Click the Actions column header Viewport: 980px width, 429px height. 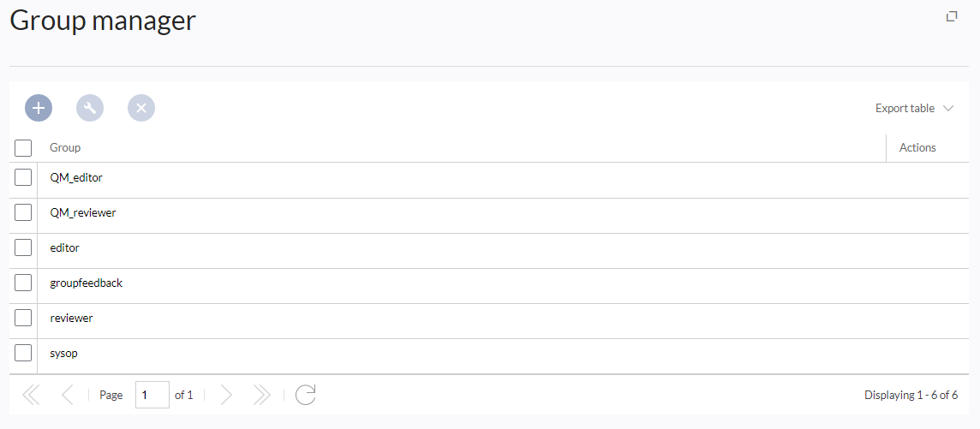pos(917,148)
